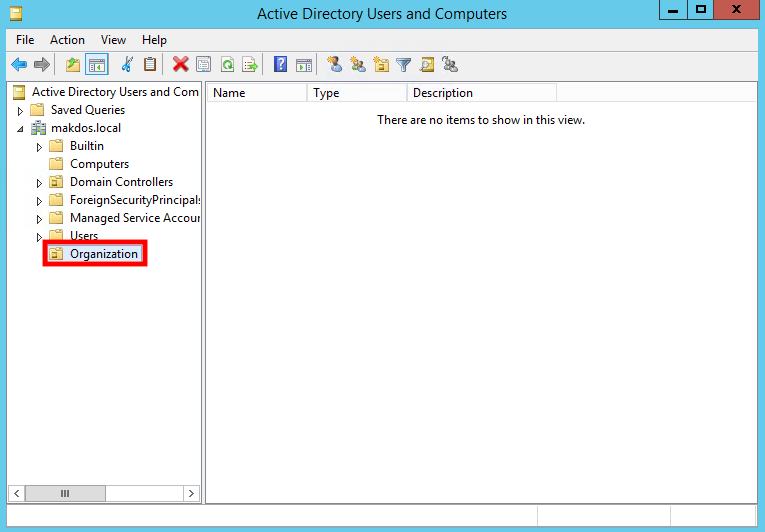Open the Help menu
765x532 pixels.
tap(154, 40)
